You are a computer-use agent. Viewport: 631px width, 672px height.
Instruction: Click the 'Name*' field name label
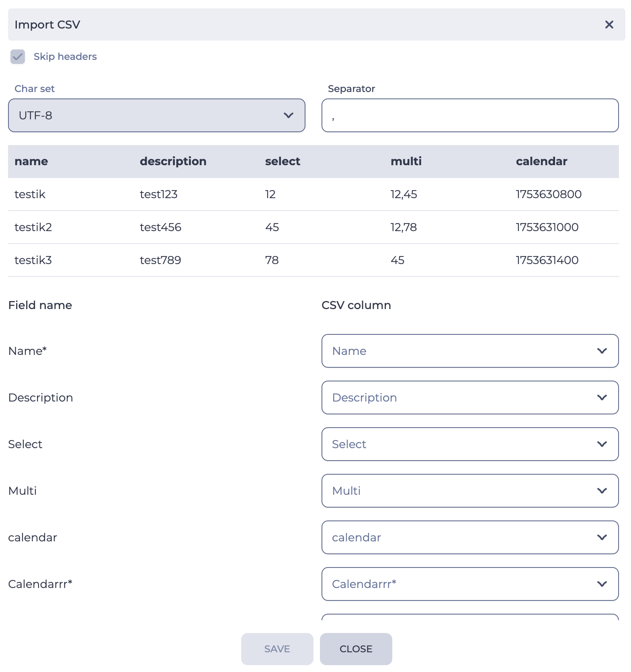(x=27, y=351)
